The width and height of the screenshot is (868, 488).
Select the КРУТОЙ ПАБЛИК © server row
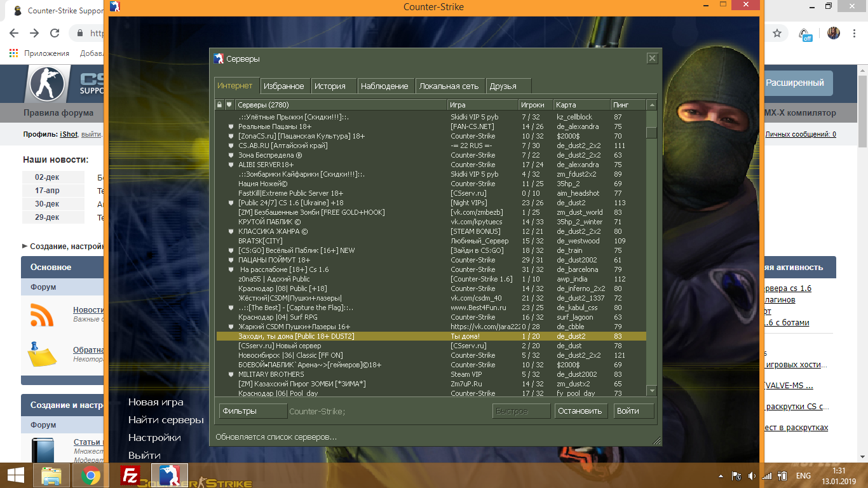click(431, 222)
